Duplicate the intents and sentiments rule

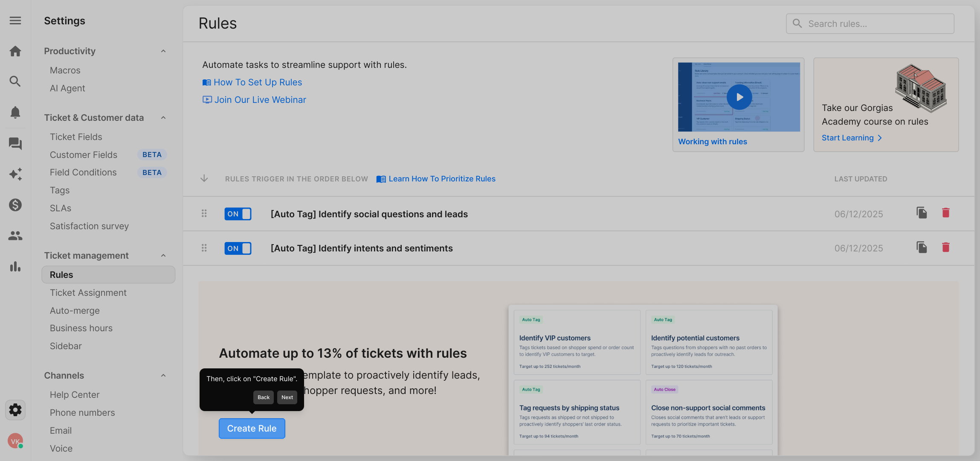click(x=922, y=247)
